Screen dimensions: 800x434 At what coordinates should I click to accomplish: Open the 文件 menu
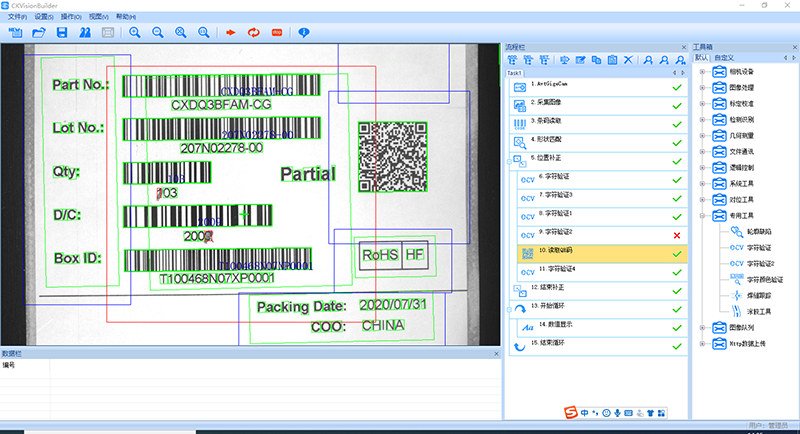pyautogui.click(x=17, y=18)
